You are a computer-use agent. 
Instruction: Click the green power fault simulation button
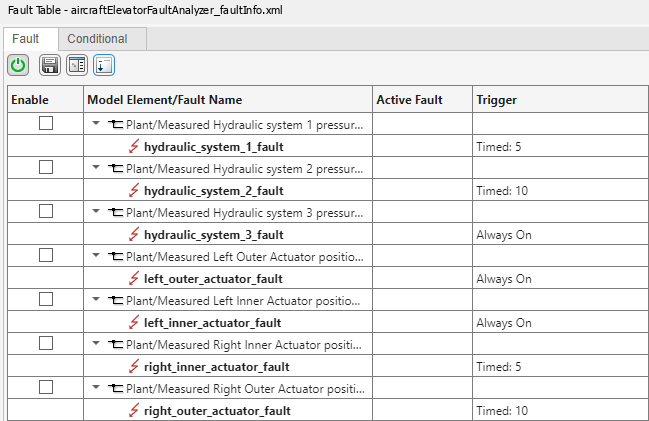18,66
